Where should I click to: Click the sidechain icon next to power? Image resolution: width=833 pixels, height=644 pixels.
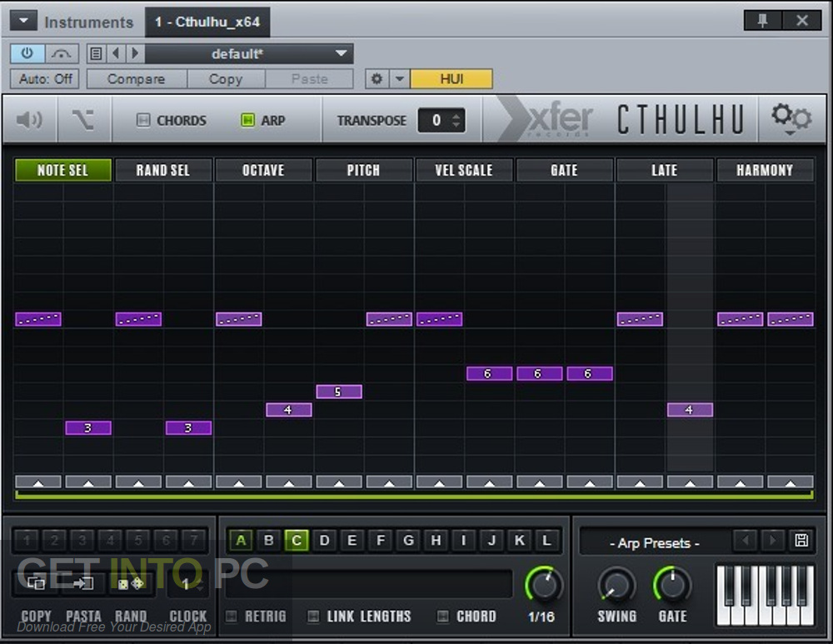pos(62,53)
